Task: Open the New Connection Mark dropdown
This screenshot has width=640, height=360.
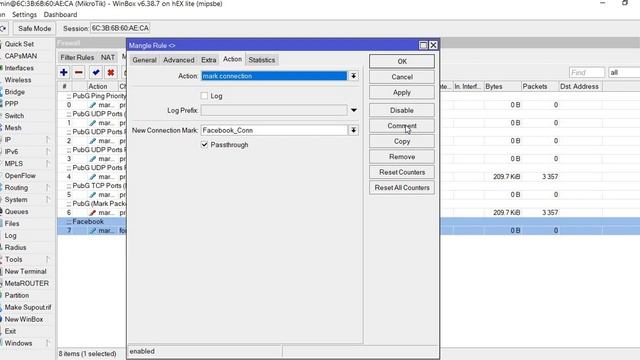Action: pos(353,130)
